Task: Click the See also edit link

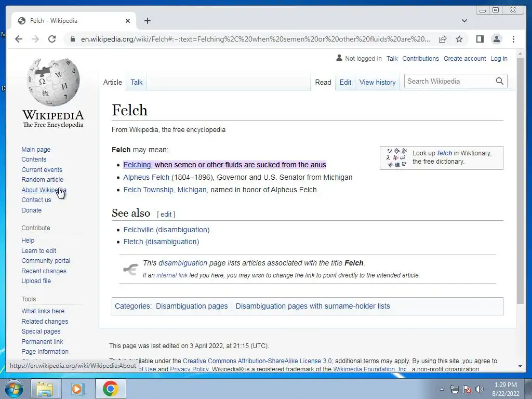Action: click(x=166, y=215)
